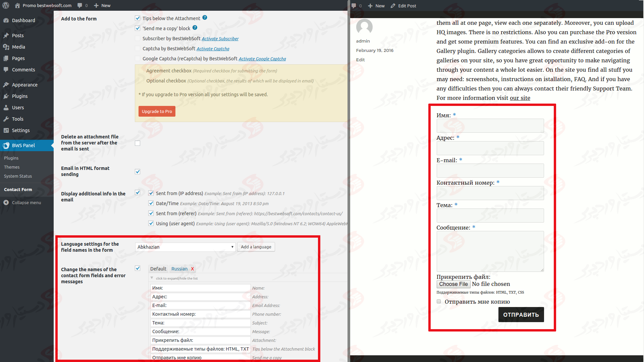Click the Tools icon in sidebar

(6, 118)
